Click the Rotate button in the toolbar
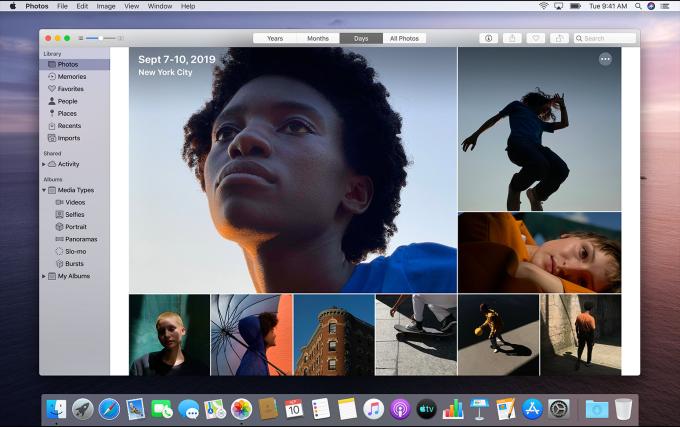Image resolution: width=680 pixels, height=427 pixels. coord(559,38)
